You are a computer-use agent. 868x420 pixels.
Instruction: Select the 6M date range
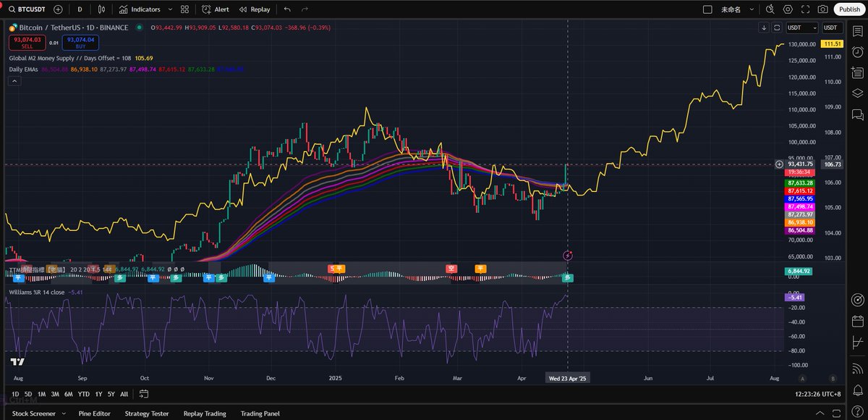68,394
